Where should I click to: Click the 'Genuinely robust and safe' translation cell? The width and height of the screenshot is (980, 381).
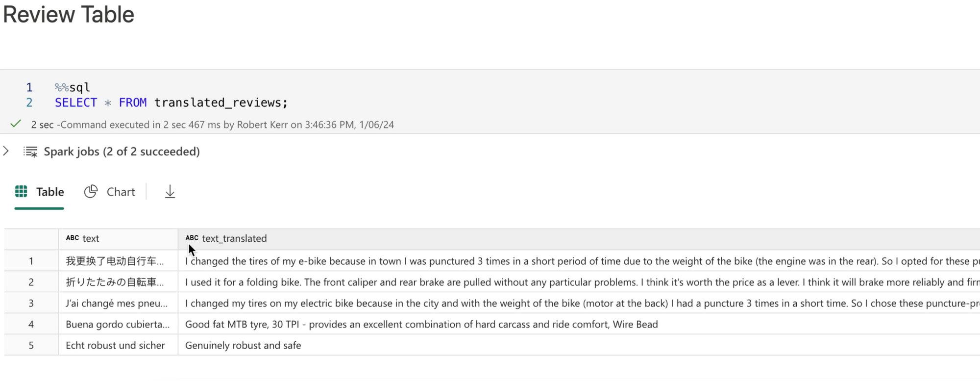[x=243, y=346]
